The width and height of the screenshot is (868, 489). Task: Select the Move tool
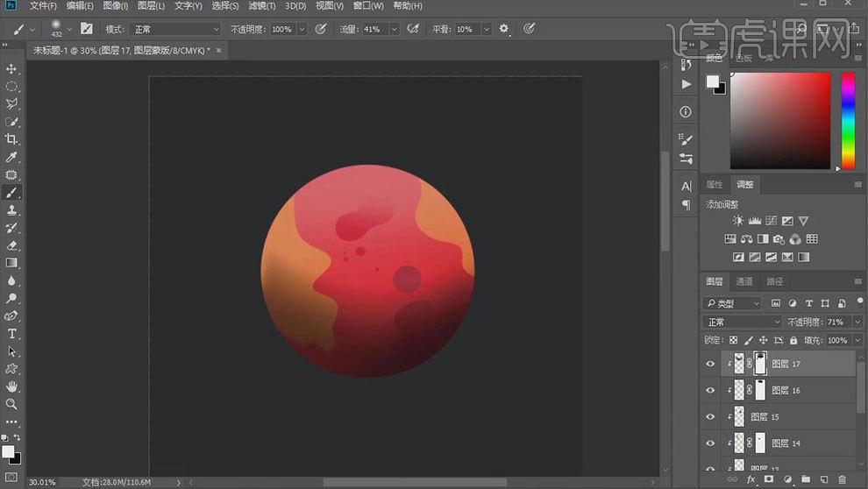coord(11,69)
